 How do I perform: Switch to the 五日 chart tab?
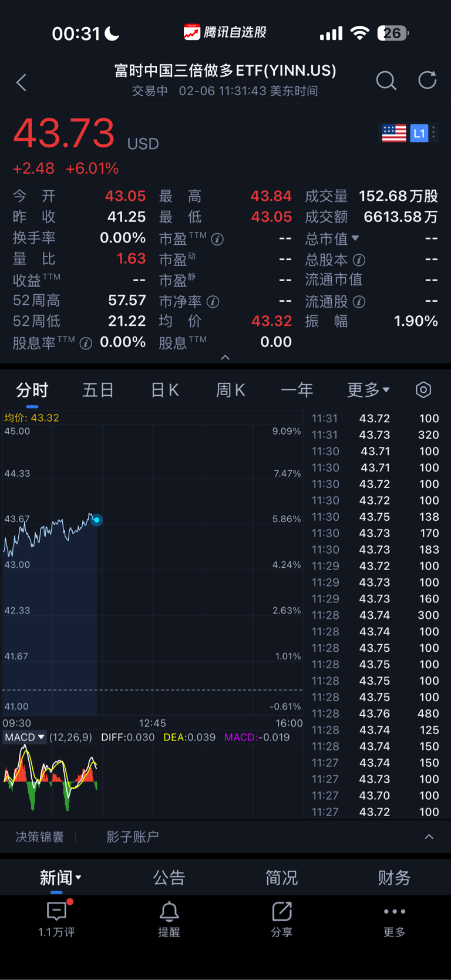point(98,390)
